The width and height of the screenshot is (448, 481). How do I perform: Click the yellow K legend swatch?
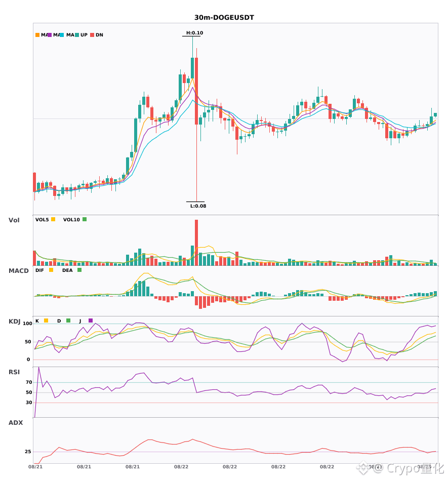click(x=46, y=320)
